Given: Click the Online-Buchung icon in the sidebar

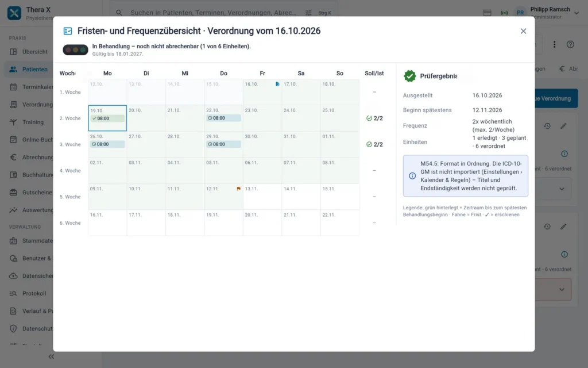Looking at the screenshot, I should [x=13, y=140].
